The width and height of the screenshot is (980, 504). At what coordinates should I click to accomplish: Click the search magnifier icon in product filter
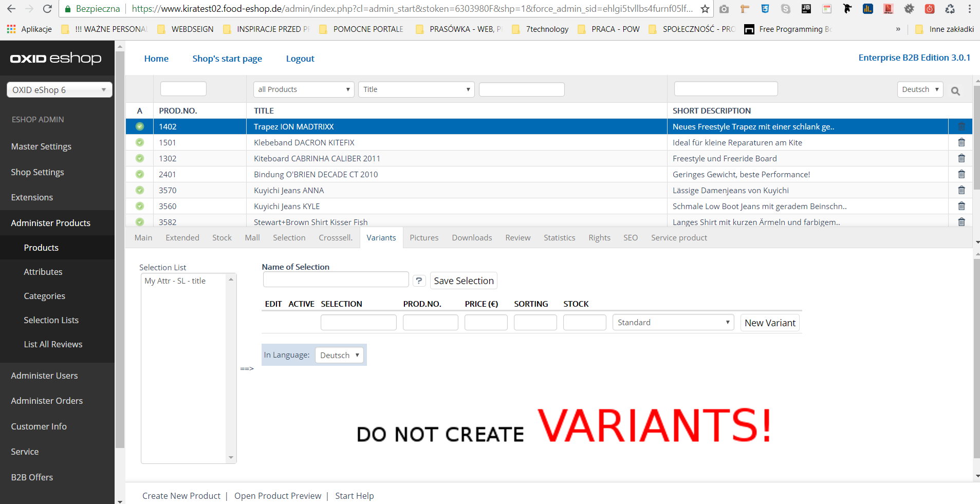click(955, 91)
